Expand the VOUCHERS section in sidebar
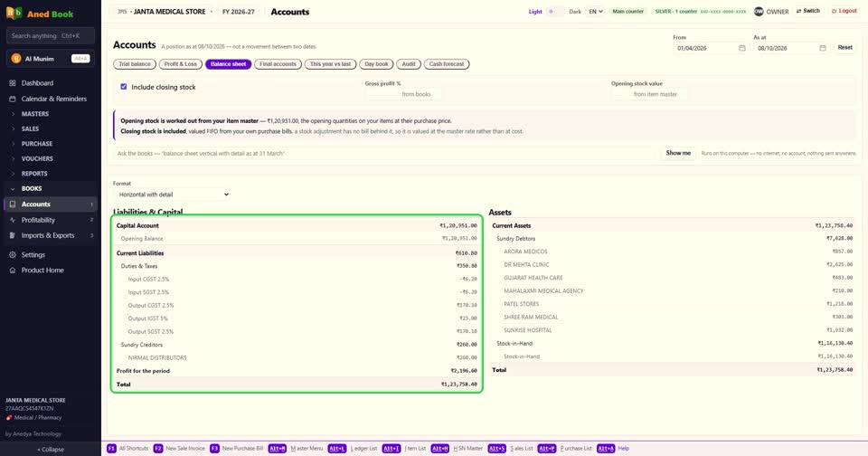Screen dimensions: 868x456 [x=50, y=158]
